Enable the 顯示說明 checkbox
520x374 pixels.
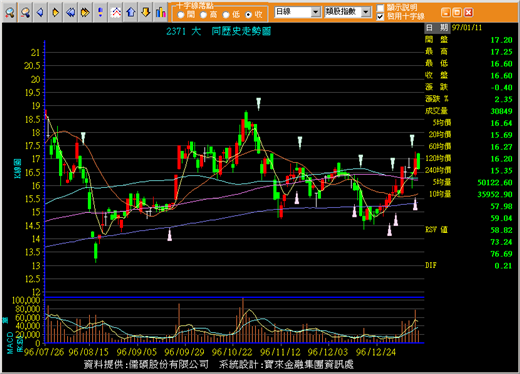tap(380, 8)
